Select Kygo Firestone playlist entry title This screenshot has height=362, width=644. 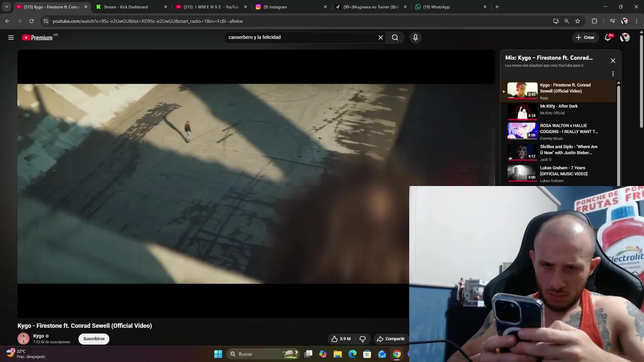point(565,88)
